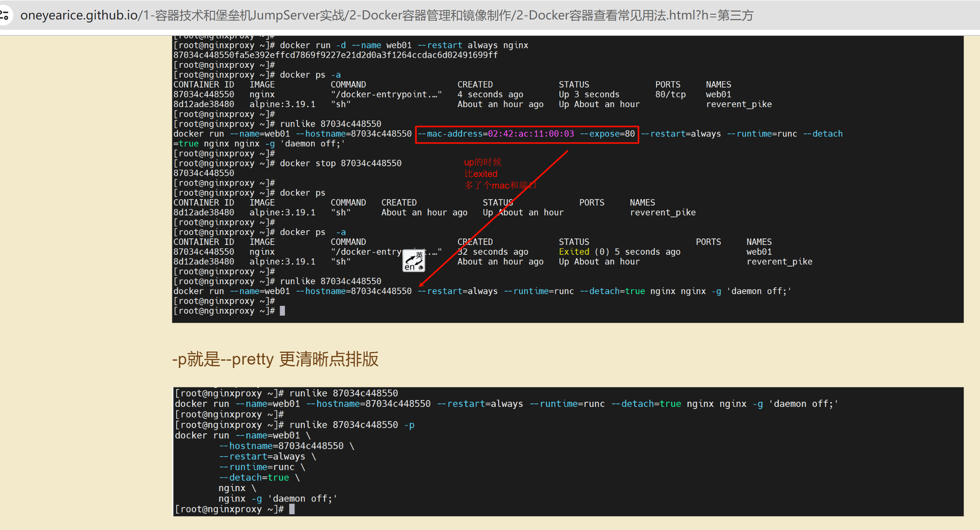Click the 'runlike 87034c448550 -p' command

point(351,425)
